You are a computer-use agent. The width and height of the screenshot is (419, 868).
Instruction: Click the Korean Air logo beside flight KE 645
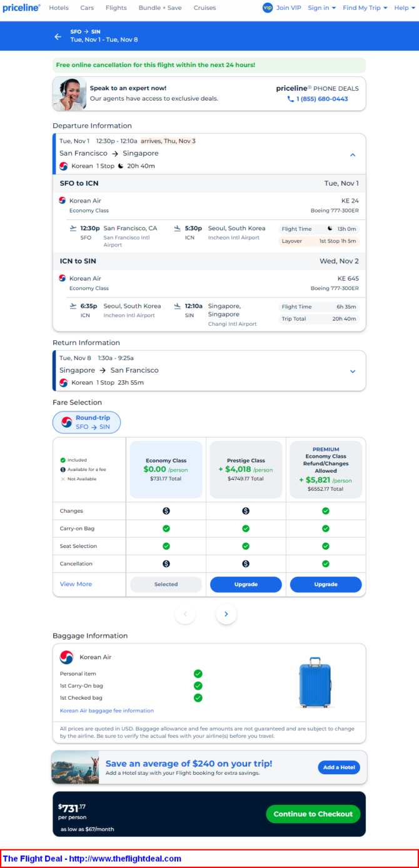(63, 278)
